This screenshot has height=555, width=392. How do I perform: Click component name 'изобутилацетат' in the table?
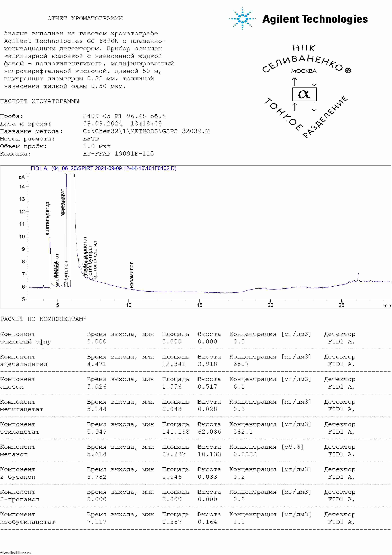(x=28, y=522)
